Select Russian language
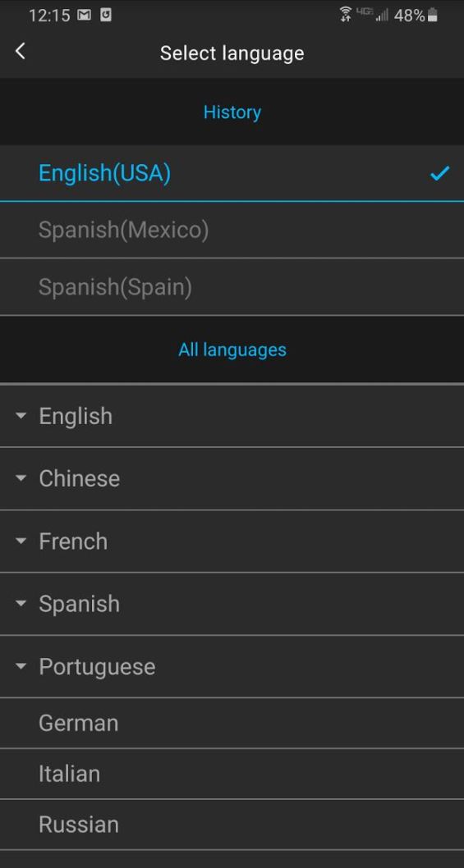The width and height of the screenshot is (464, 868). pyautogui.click(x=232, y=825)
